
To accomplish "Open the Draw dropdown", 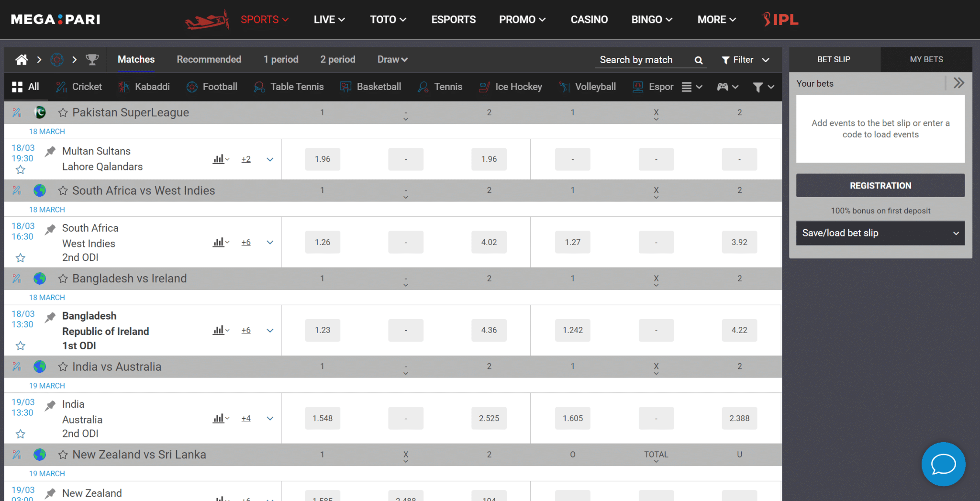I will [x=392, y=60].
